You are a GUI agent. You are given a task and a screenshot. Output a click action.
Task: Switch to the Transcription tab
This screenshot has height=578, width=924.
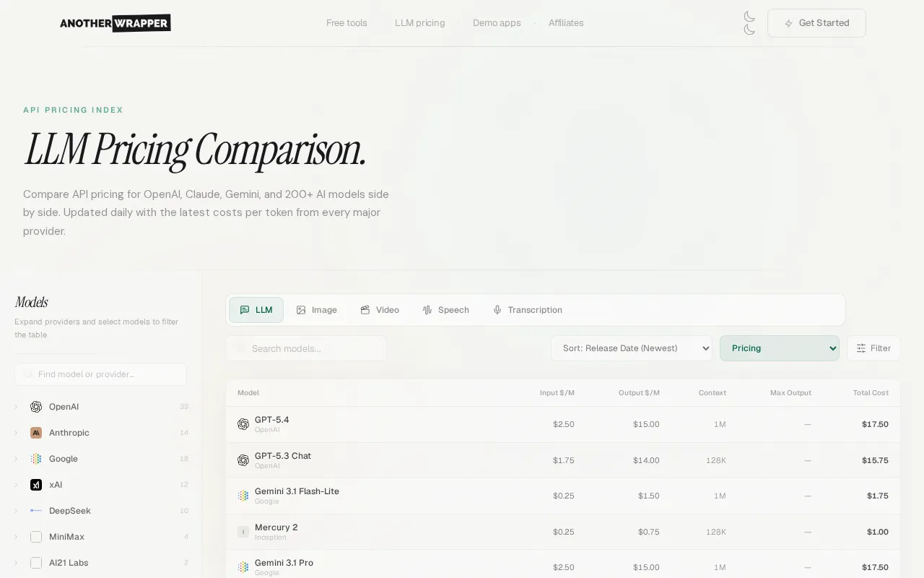click(x=528, y=310)
